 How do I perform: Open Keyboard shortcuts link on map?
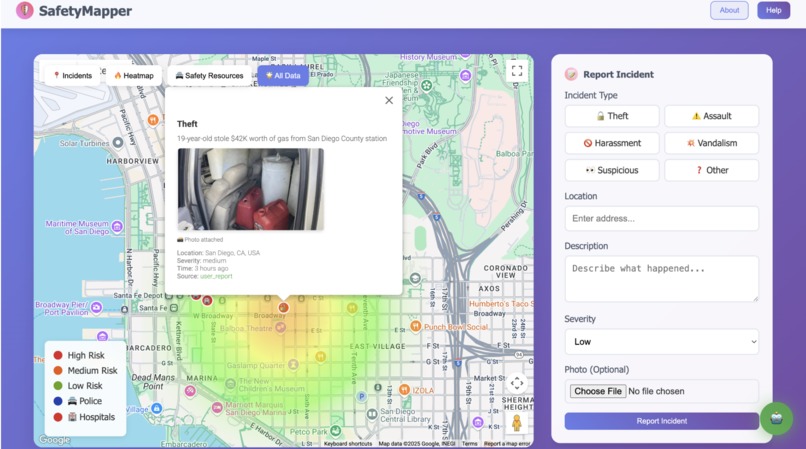[347, 443]
